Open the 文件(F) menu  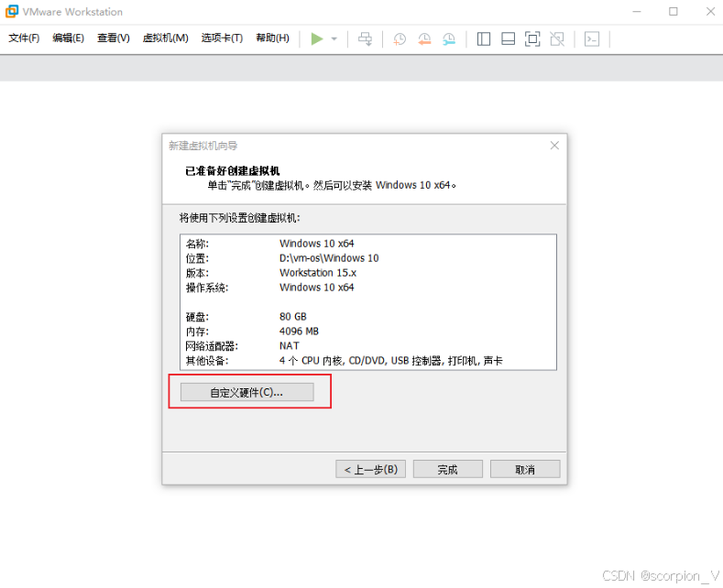(x=25, y=38)
